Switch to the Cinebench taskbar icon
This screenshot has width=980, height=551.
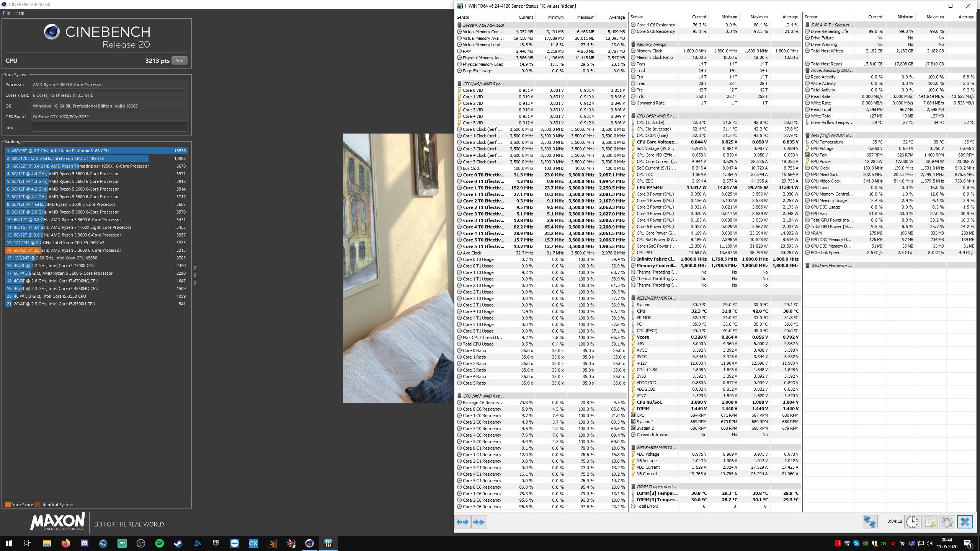point(310,543)
